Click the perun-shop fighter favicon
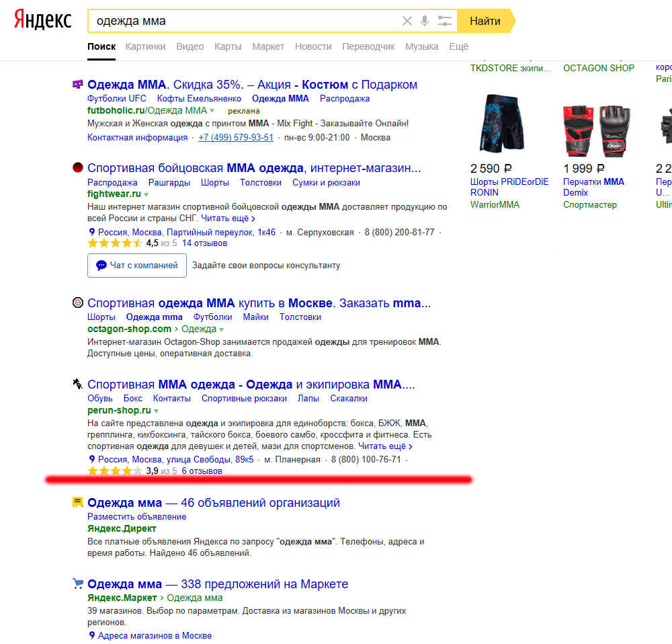Screen dimensions: 672x644 pos(77,384)
